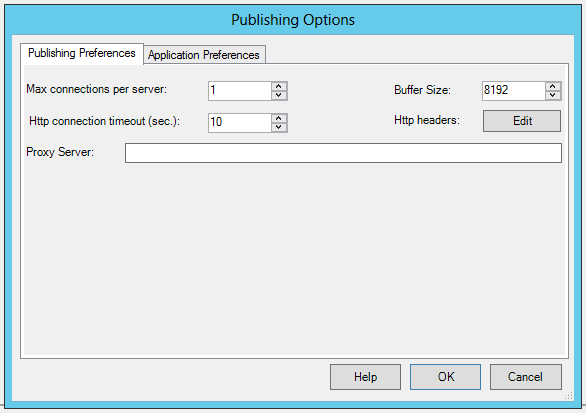Switch to the Application Preferences tab

tap(204, 55)
